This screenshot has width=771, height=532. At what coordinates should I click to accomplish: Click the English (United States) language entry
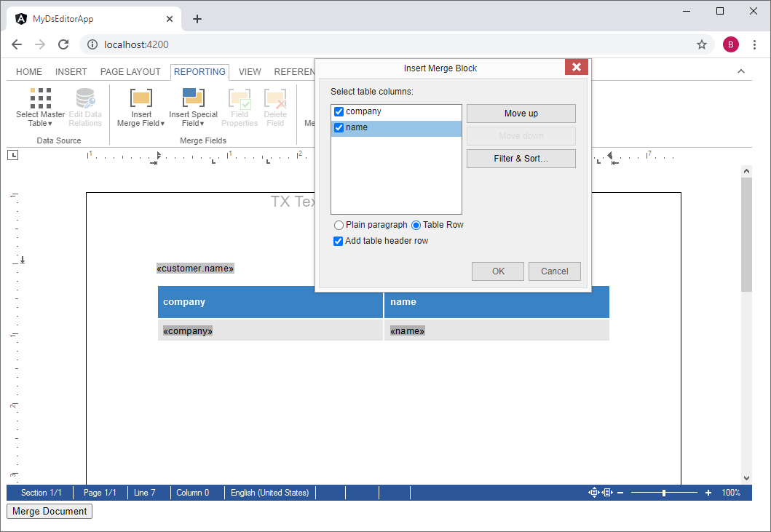[270, 493]
